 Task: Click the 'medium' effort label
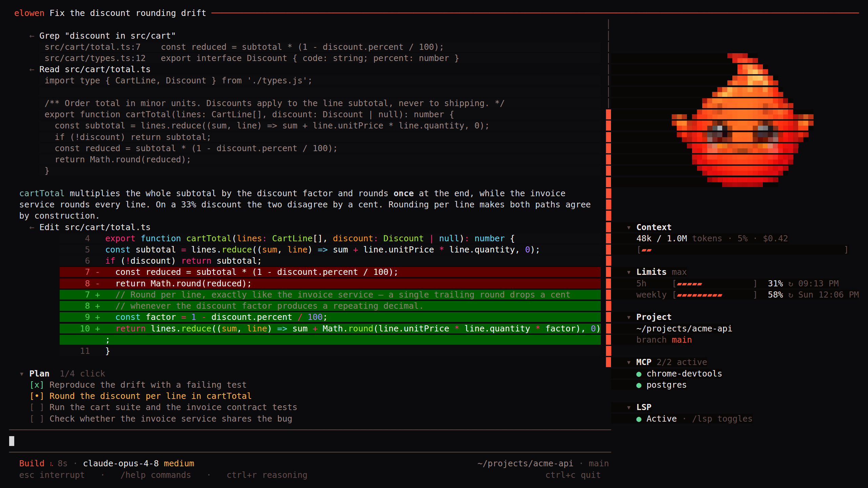tap(179, 464)
